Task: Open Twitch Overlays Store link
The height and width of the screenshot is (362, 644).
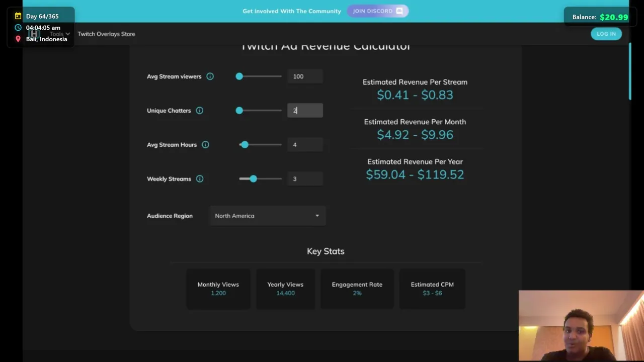Action: click(106, 34)
